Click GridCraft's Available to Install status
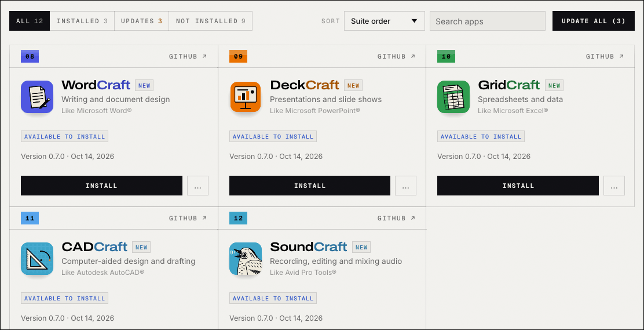Viewport: 644px width, 330px height. [x=481, y=137]
